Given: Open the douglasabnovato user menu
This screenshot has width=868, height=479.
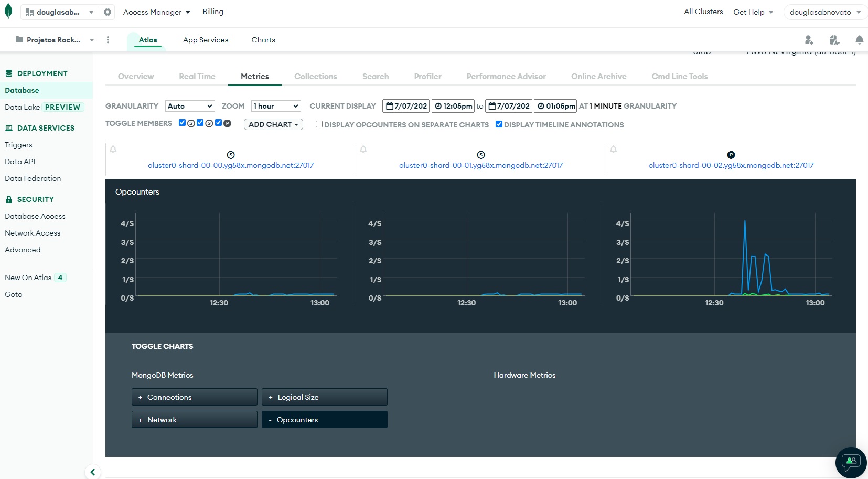Looking at the screenshot, I should tap(825, 12).
